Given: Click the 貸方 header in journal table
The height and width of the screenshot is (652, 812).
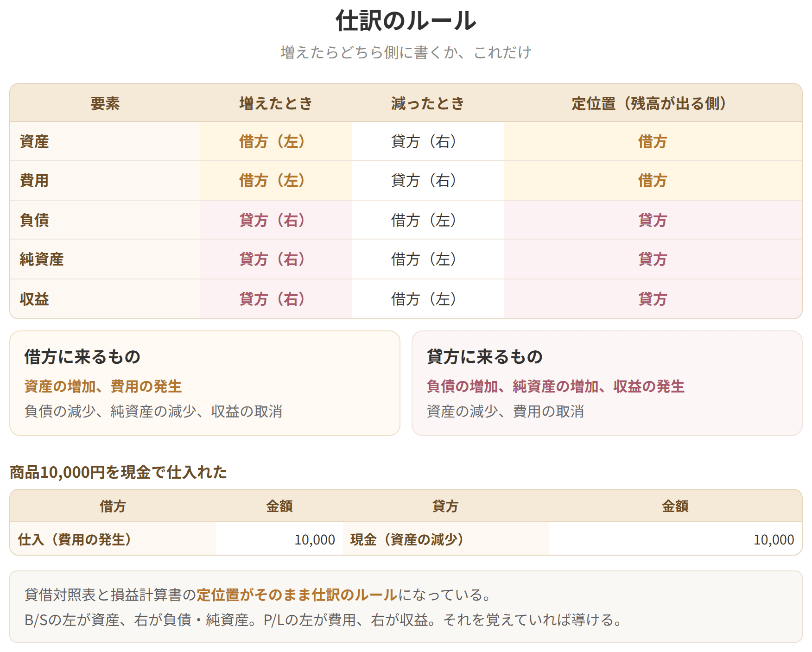Looking at the screenshot, I should pyautogui.click(x=445, y=506).
